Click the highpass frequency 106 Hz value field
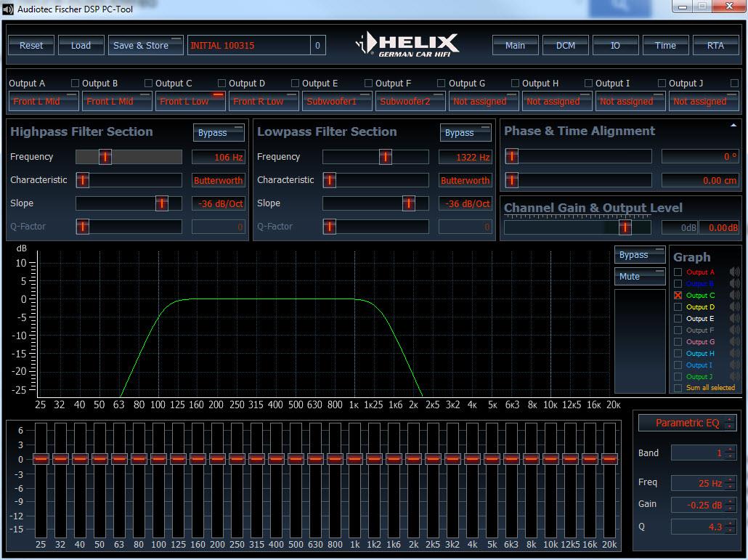 218,157
